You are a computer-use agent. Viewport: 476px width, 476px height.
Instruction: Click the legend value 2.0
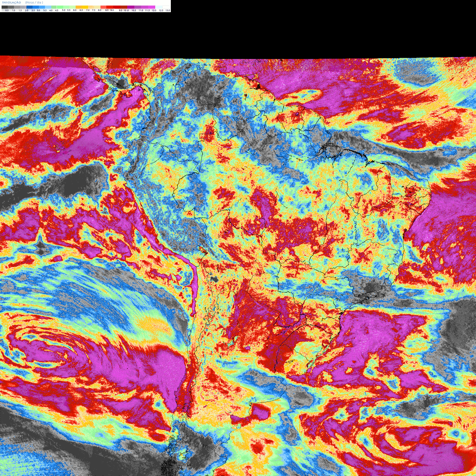[27, 10]
